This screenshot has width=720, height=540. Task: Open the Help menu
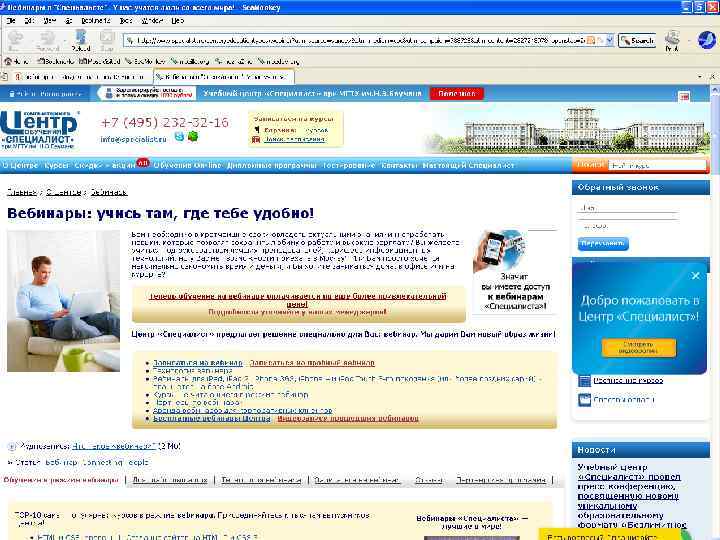(177, 21)
